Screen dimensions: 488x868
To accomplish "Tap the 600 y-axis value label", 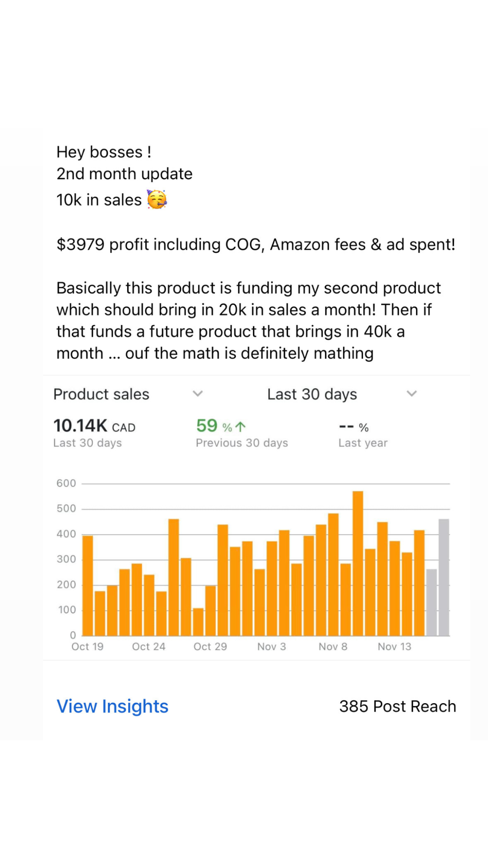I will pos(66,483).
